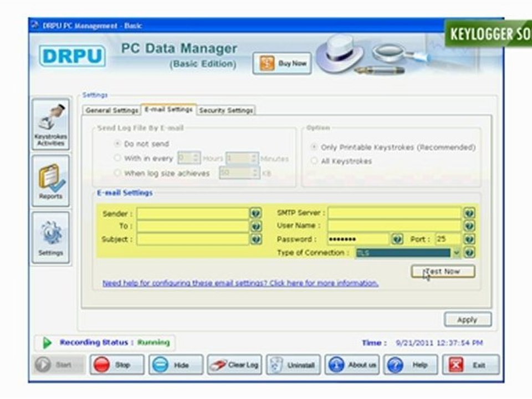The image size is (532, 399).
Task: Click help icon beside Type of Connection
Action: (x=469, y=253)
